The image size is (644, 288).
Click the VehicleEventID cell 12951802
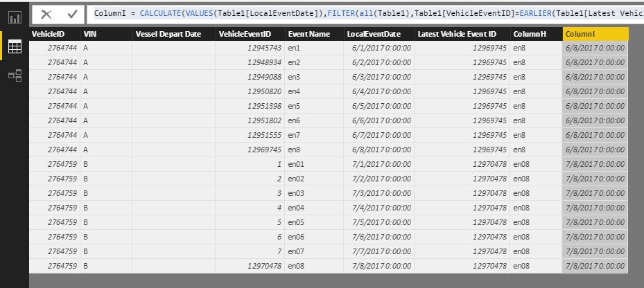(250, 120)
